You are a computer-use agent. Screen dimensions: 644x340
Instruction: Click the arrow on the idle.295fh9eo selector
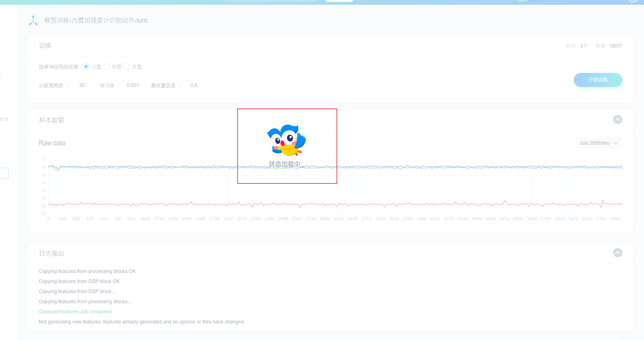tap(616, 143)
